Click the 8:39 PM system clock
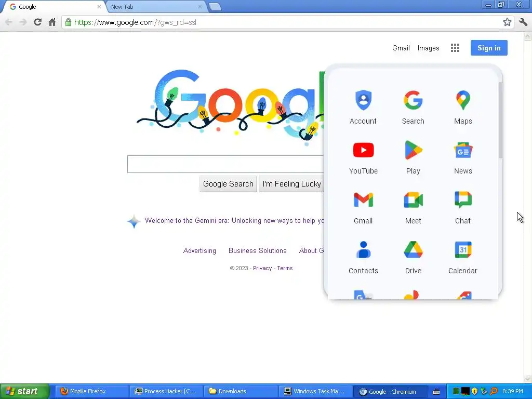 coord(513,391)
